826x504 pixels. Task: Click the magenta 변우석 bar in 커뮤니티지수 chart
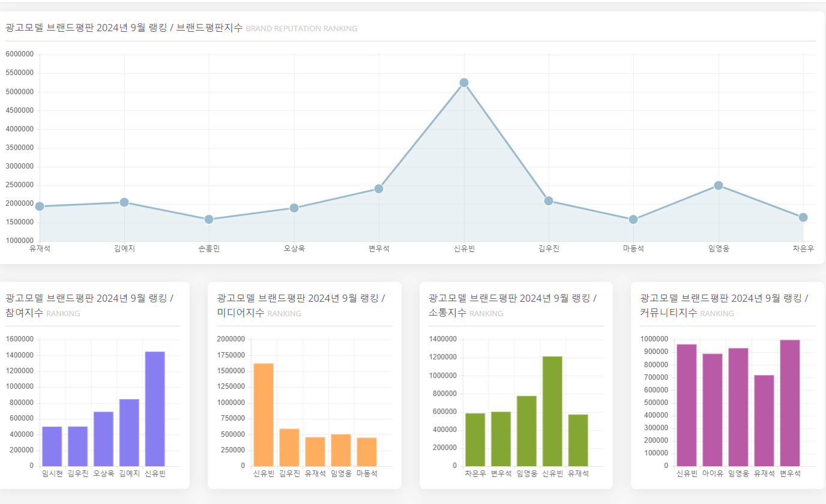pos(790,403)
